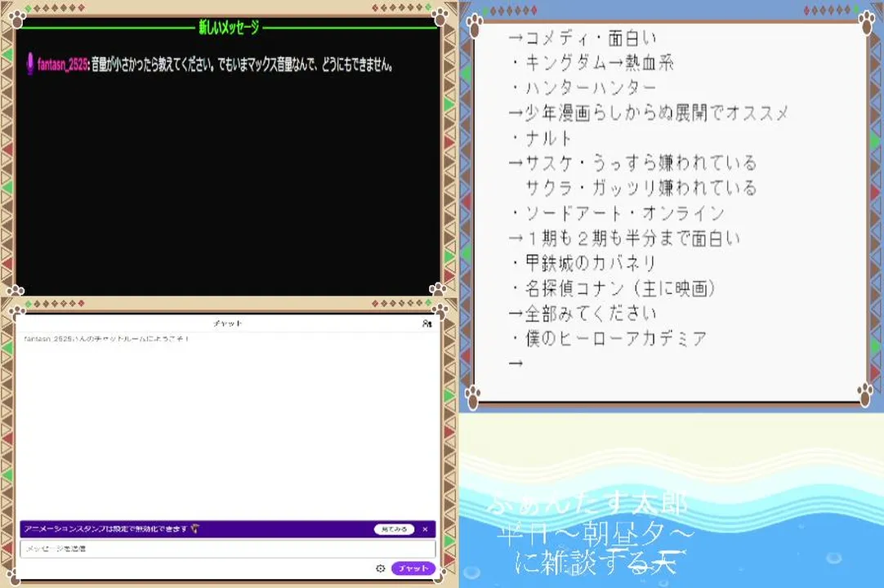Open chat settings gear icon
This screenshot has height=588, width=884.
coord(381,568)
